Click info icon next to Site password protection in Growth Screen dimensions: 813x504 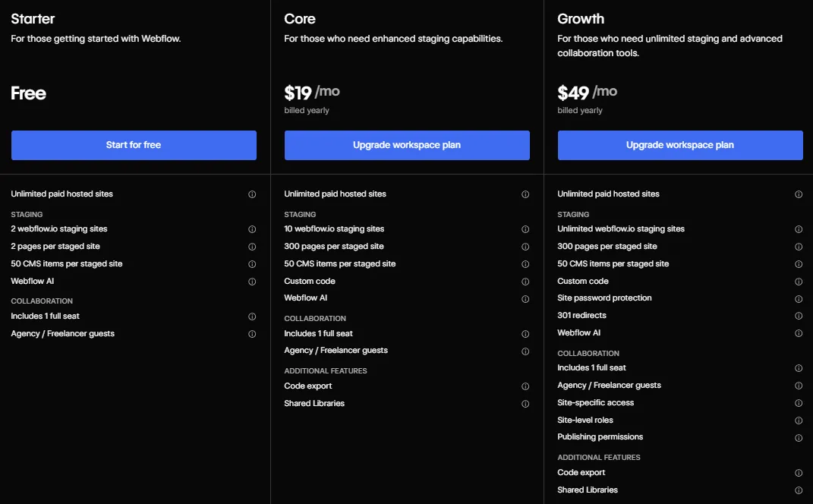click(799, 298)
